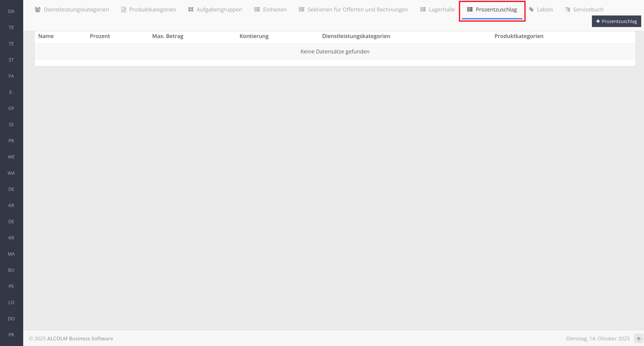Click the list icon next to Einheiten
Screen dimensions: 644x346
[x=257, y=10]
